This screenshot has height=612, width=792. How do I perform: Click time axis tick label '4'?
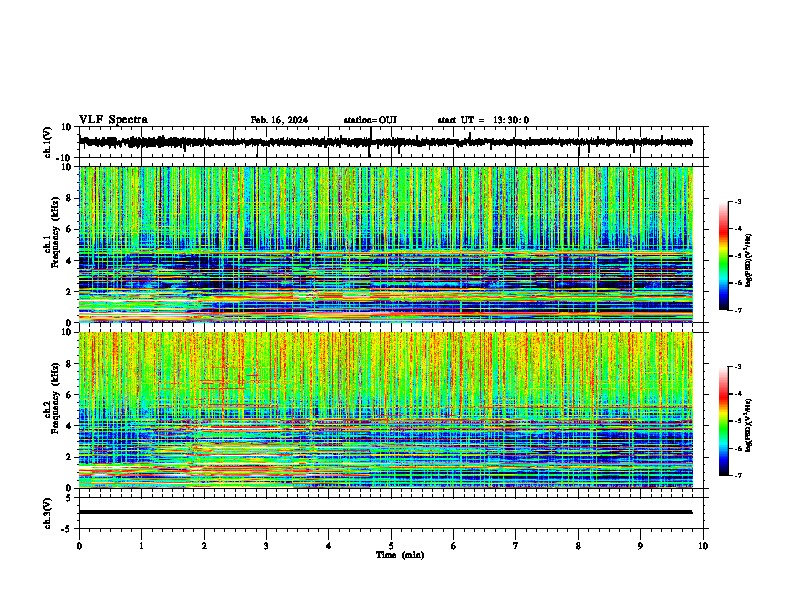pos(329,546)
